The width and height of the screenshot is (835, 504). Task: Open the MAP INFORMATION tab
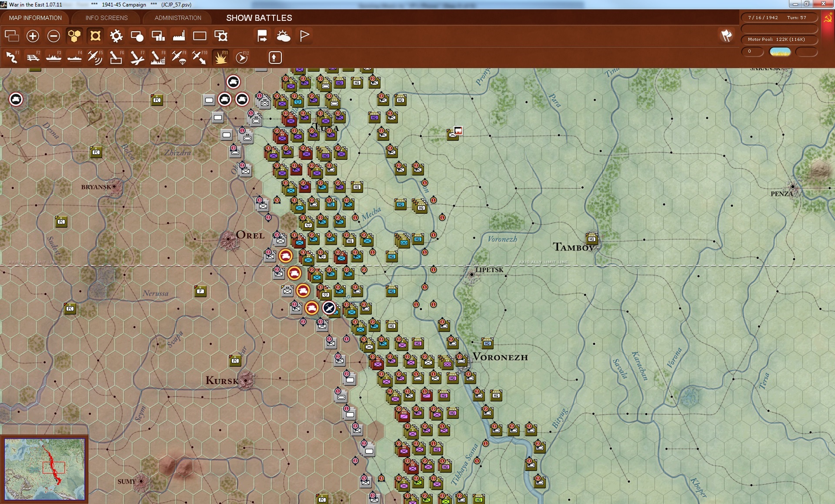[35, 18]
